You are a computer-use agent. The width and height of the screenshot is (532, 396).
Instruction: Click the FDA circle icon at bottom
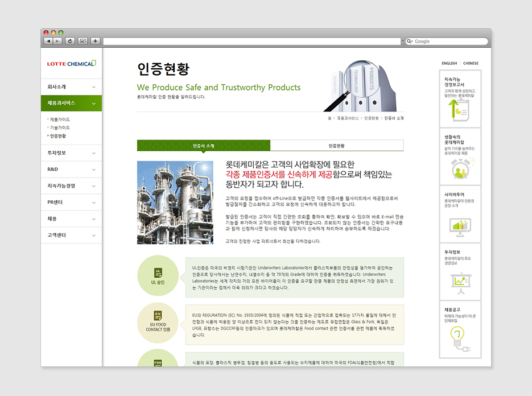pos(158,358)
